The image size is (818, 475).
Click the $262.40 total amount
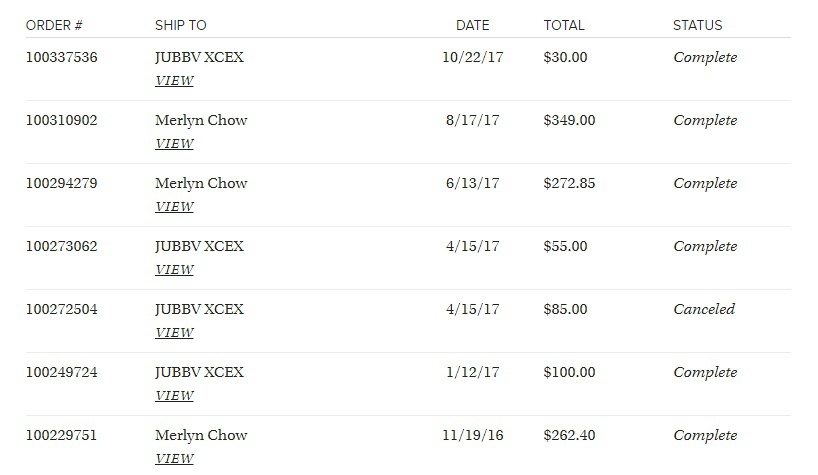click(x=569, y=436)
